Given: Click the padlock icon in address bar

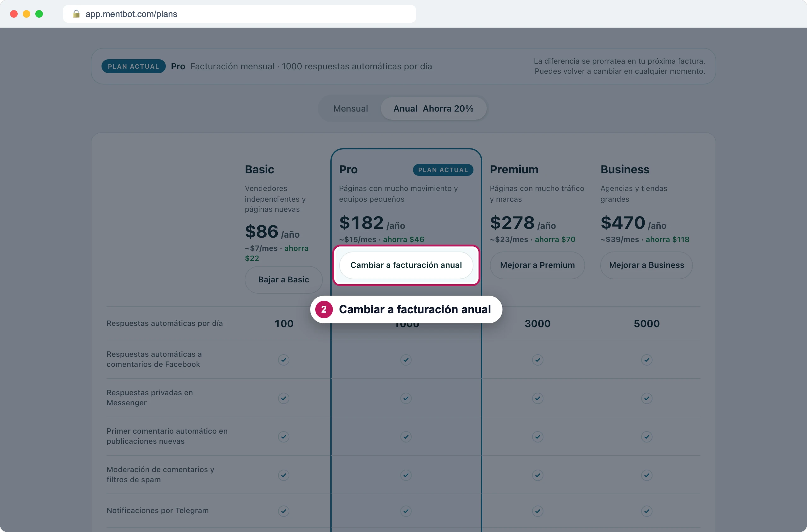Looking at the screenshot, I should (76, 14).
